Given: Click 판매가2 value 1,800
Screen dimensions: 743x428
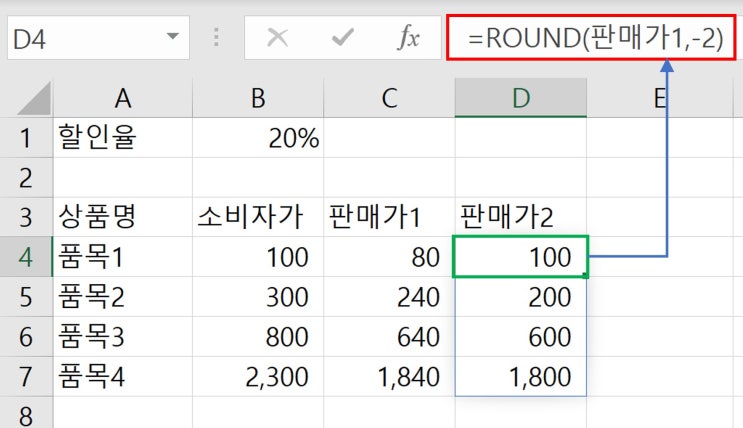Looking at the screenshot, I should click(x=521, y=376).
